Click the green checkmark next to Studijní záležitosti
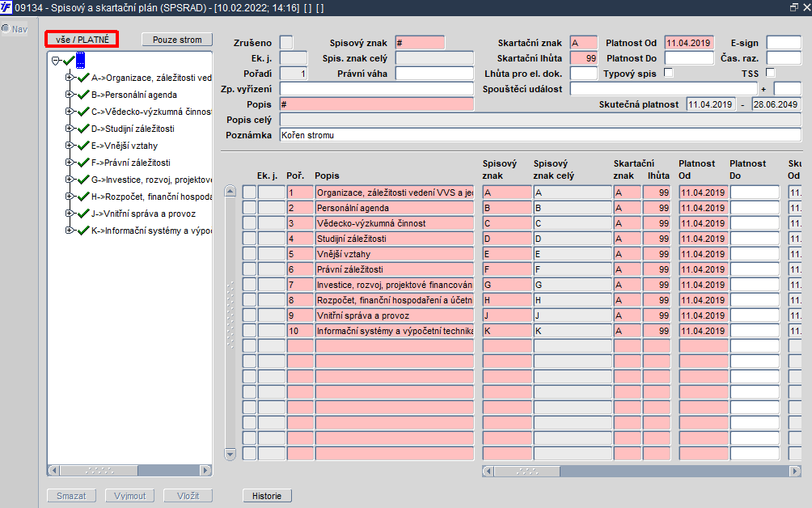This screenshot has width=812, height=508. click(82, 129)
